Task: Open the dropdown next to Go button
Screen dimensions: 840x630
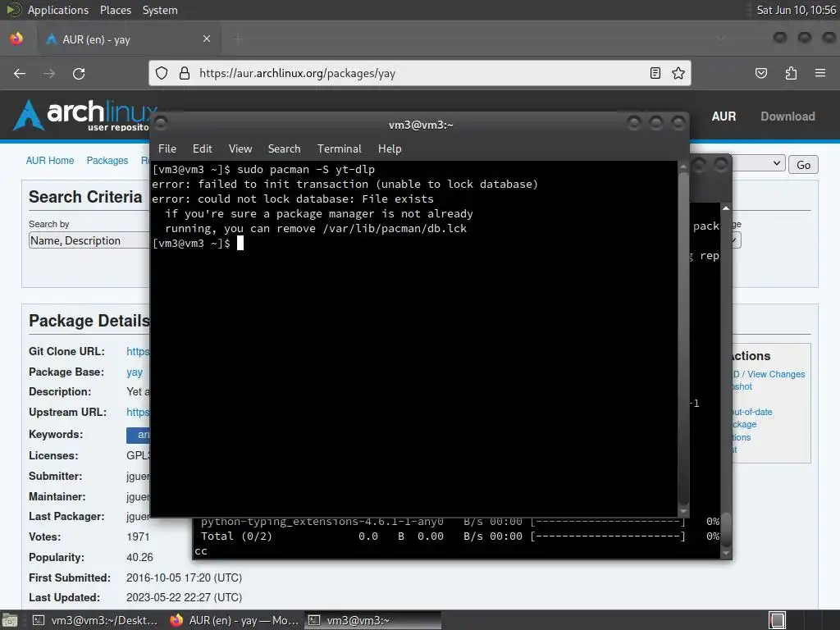Action: [758, 163]
